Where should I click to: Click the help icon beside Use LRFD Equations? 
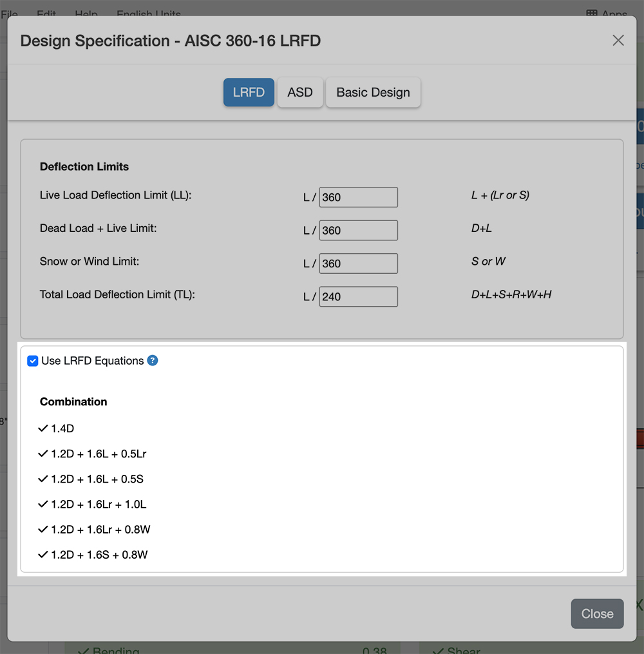[153, 360]
